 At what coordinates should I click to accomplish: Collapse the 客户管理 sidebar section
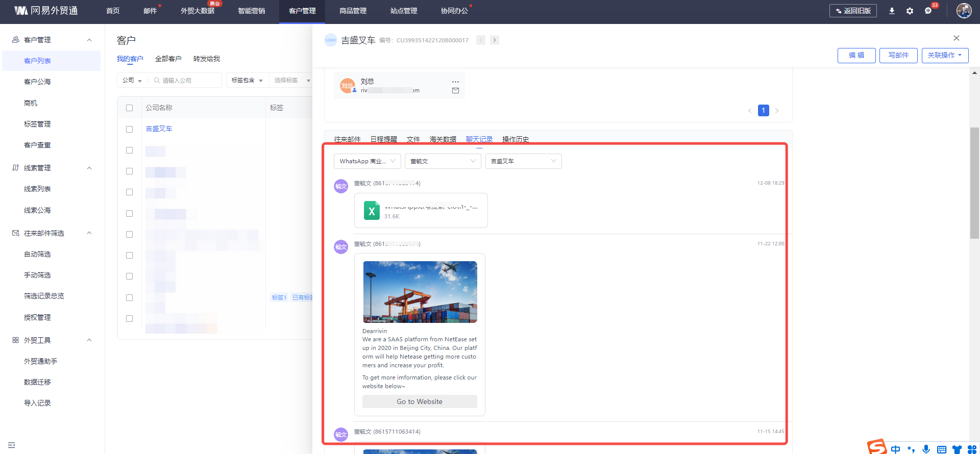pyautogui.click(x=89, y=40)
